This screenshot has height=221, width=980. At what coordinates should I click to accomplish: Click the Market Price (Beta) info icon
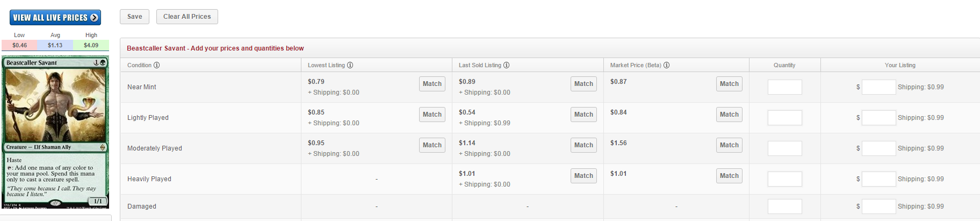667,65
